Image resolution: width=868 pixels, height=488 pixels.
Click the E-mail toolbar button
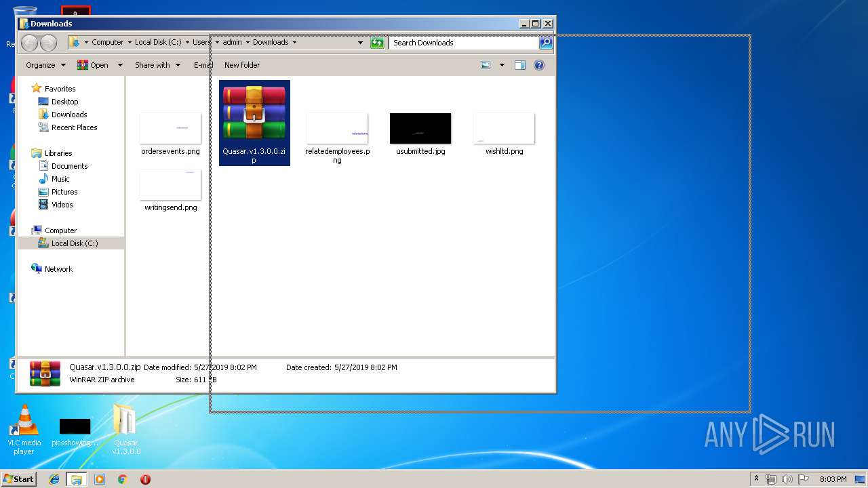click(203, 65)
